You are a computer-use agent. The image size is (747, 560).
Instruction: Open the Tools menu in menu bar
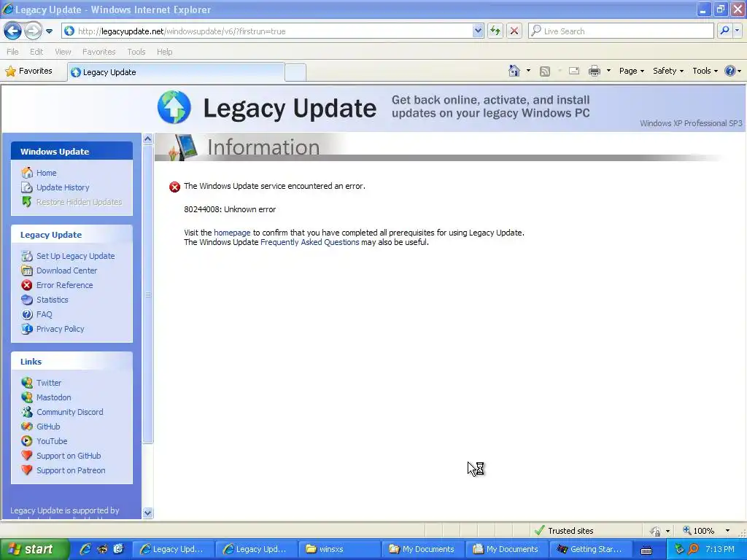click(x=136, y=52)
